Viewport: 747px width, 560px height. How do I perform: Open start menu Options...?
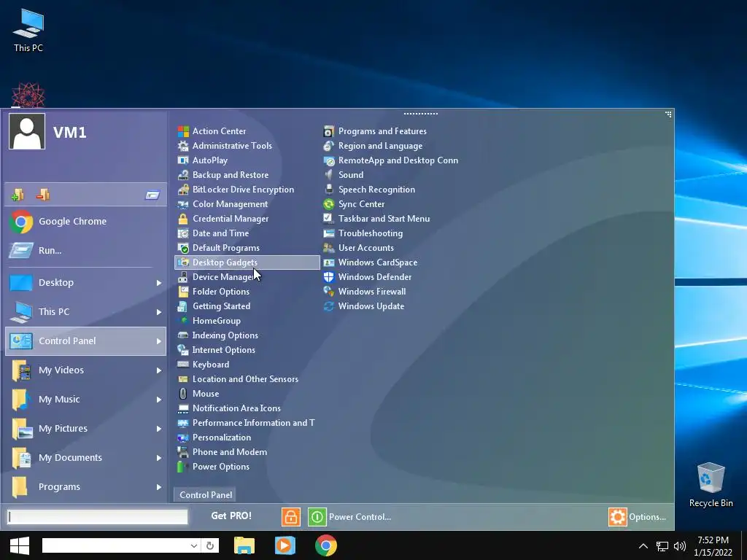pos(638,517)
